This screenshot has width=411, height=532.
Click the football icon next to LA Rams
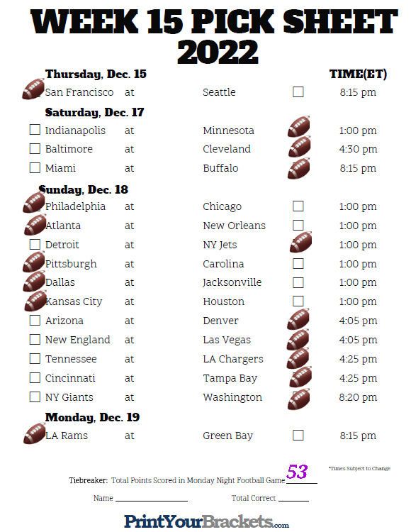[35, 433]
